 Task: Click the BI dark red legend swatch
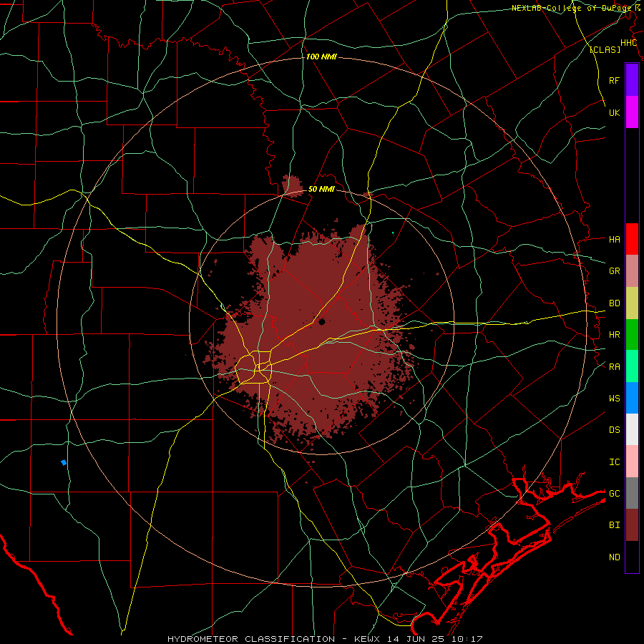pyautogui.click(x=632, y=525)
